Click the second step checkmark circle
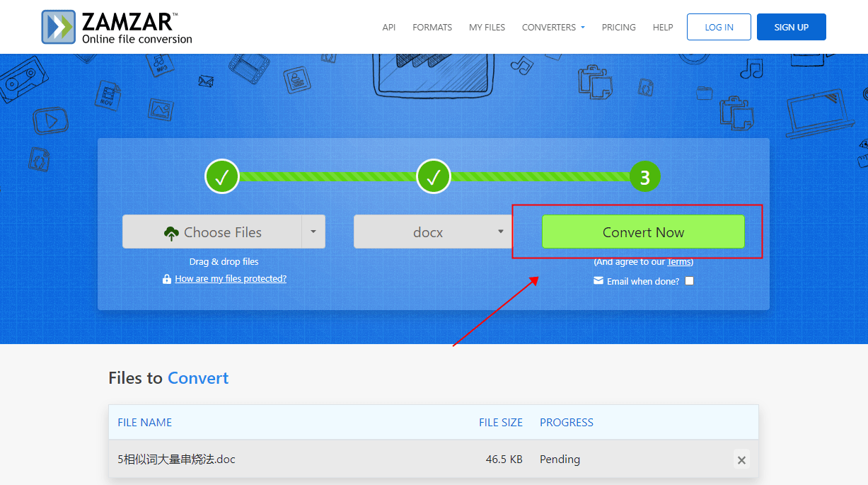 (x=434, y=176)
